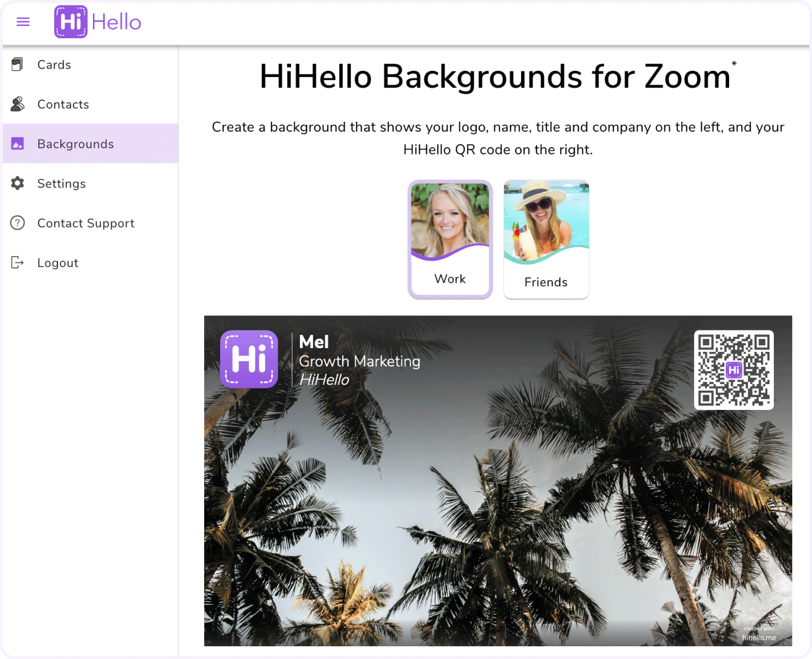Click the QR code on the preview
Image resolution: width=812 pixels, height=659 pixels.
734,370
